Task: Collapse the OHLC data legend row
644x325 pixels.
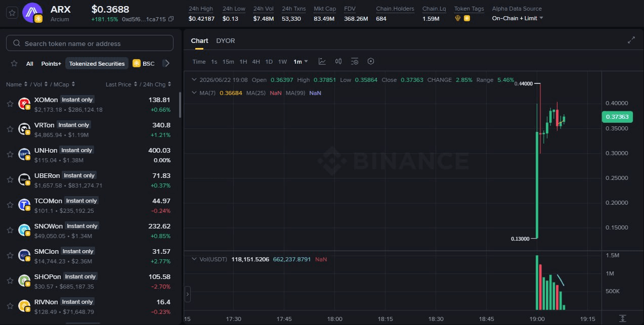Action: 194,80
